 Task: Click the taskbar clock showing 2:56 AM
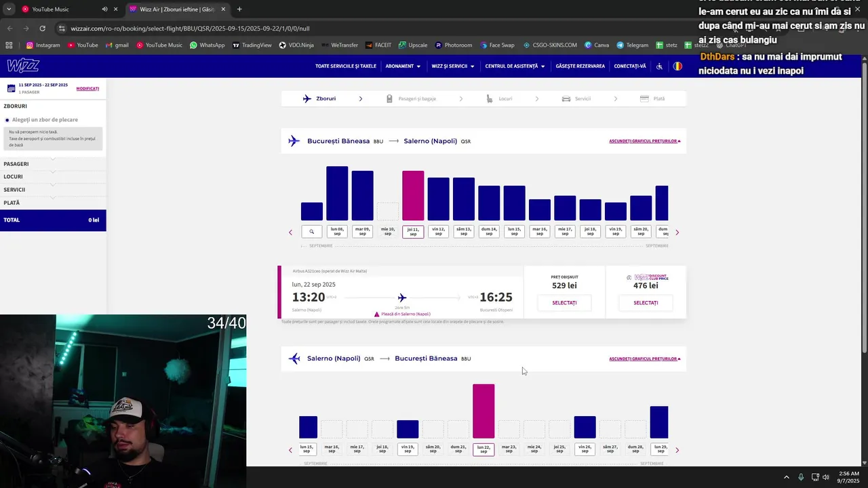tap(849, 477)
